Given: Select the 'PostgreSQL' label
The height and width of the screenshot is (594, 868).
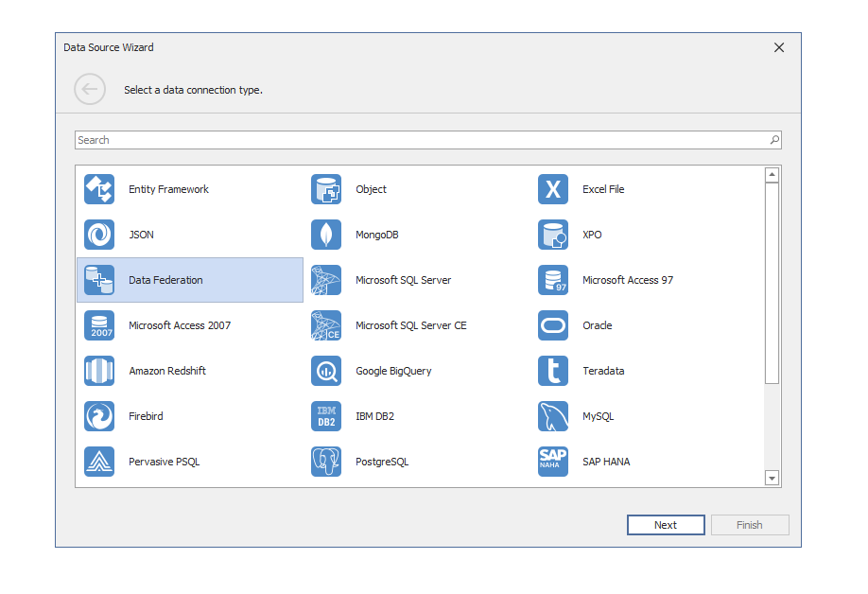Looking at the screenshot, I should pos(382,462).
